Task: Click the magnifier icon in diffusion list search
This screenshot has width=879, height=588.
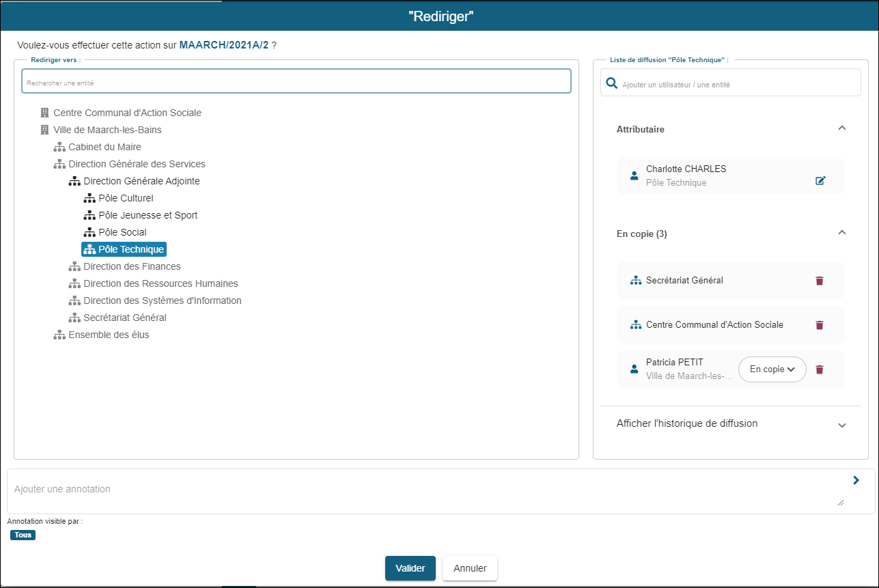Action: 612,83
